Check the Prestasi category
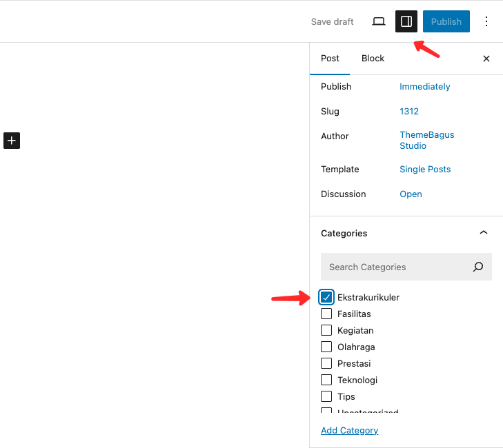Screen dimensions: 503x448 click(x=326, y=363)
